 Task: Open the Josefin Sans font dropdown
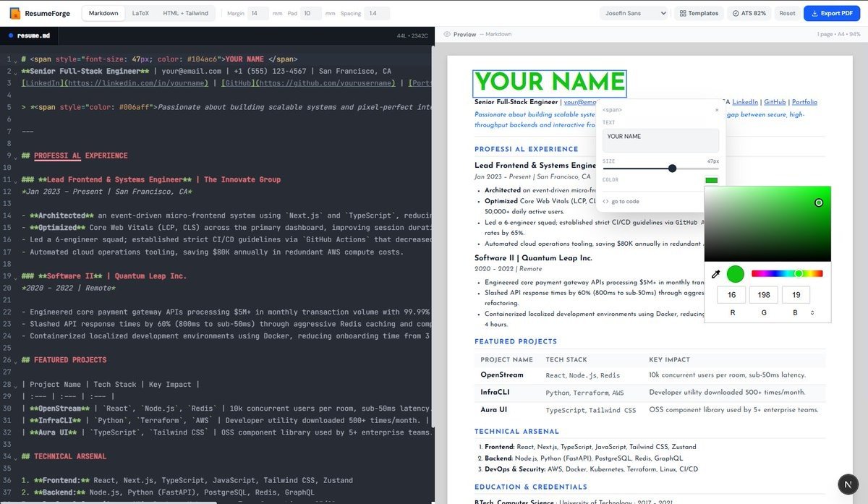click(x=634, y=13)
